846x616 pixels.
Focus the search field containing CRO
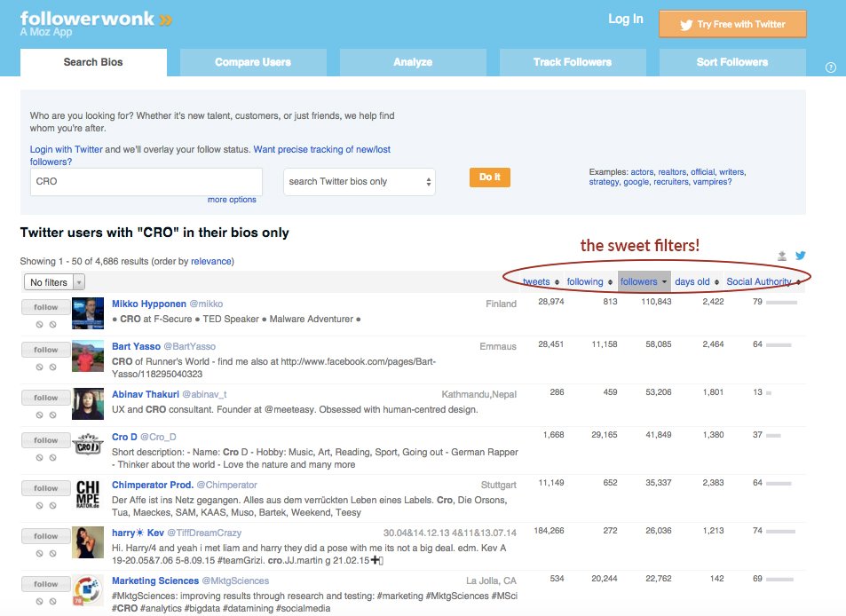[146, 182]
